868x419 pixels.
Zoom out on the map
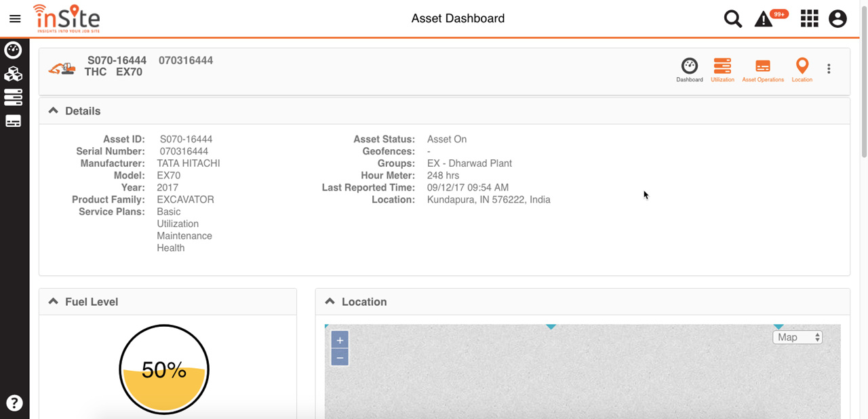click(x=340, y=357)
